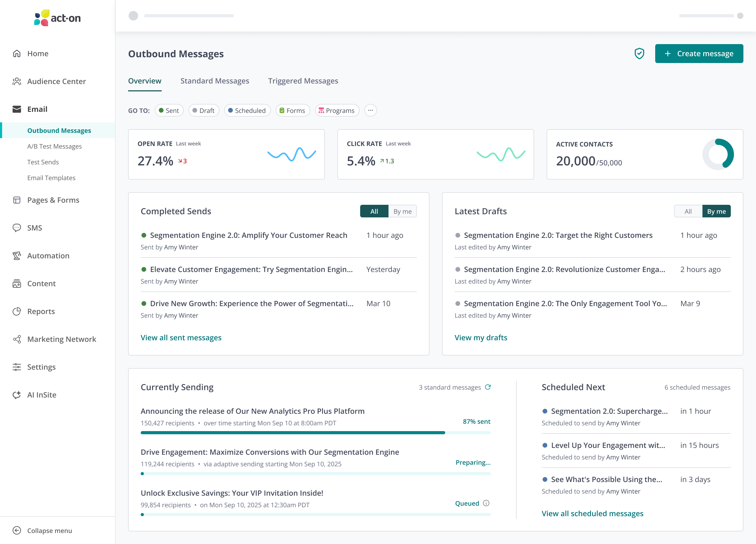Screen dimensions: 756x544
Task: Switch to the Overview tab
Action: point(145,81)
